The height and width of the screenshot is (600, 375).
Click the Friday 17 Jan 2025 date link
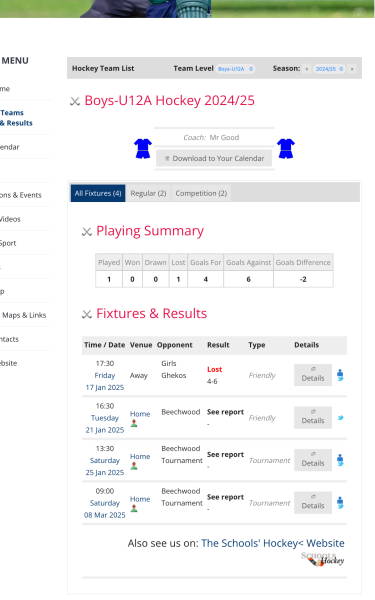(105, 382)
